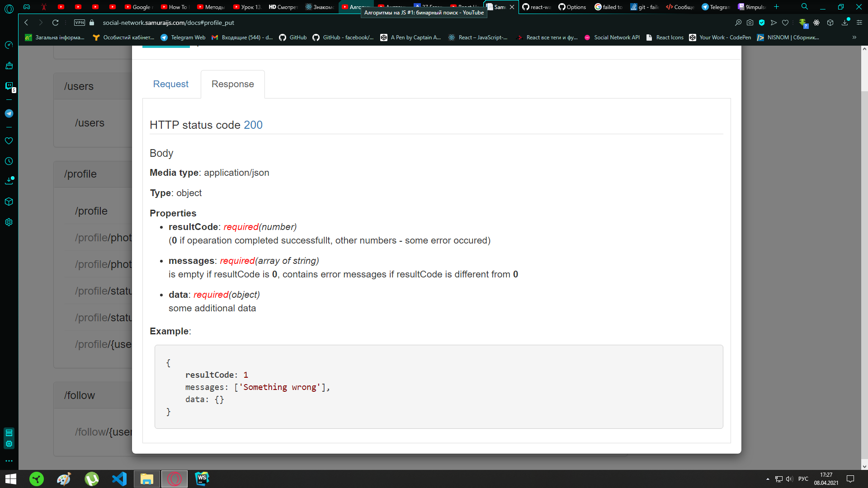Image resolution: width=868 pixels, height=488 pixels.
Task: Reload the current page
Action: point(55,23)
